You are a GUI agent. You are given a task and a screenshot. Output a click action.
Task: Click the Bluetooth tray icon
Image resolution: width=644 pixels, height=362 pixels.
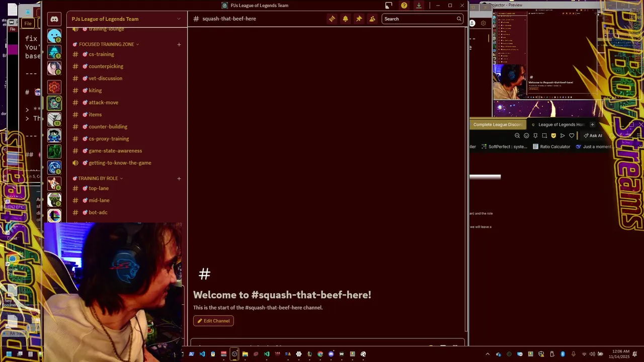(x=562, y=354)
